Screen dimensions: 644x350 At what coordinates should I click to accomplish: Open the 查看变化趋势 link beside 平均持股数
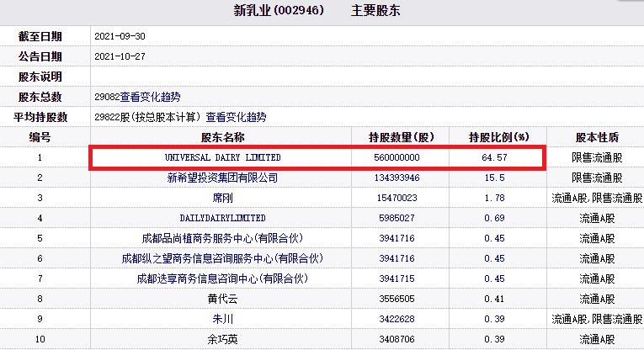point(236,117)
